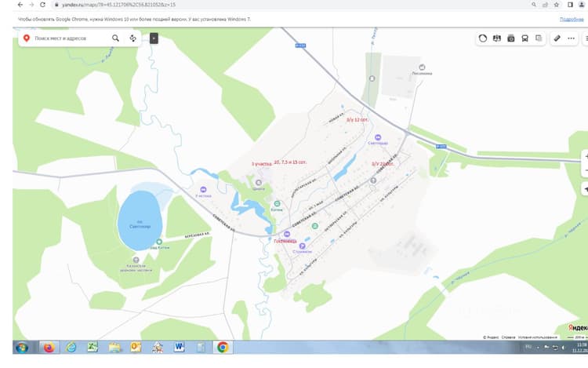588x368 pixels.
Task: Open the Chrome profile avatar
Action: pyautogui.click(x=583, y=5)
